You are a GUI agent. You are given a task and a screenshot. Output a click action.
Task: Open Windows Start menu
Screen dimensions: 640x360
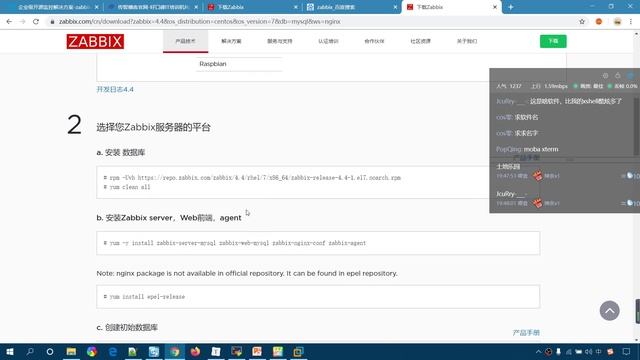point(9,351)
